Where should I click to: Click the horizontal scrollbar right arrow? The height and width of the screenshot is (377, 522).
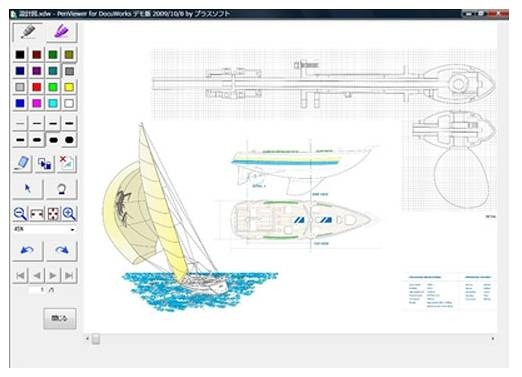[493, 339]
